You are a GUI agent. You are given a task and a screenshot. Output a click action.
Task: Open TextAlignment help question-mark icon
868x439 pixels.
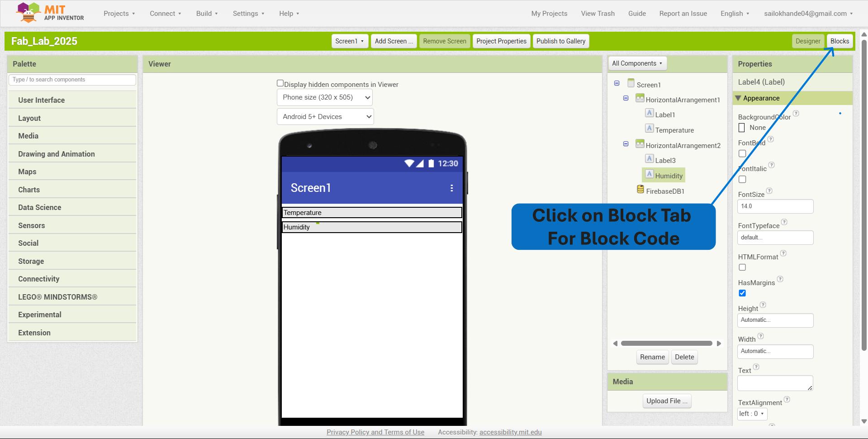(787, 400)
